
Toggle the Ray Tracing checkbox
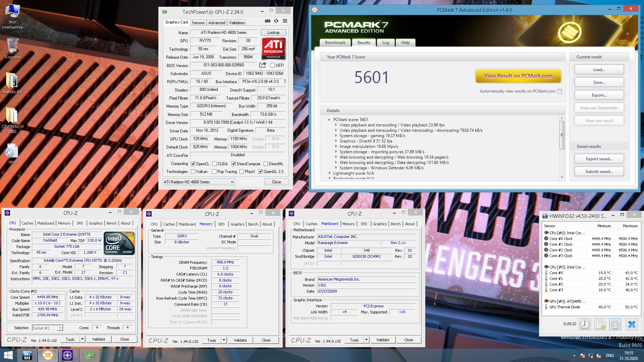point(214,172)
